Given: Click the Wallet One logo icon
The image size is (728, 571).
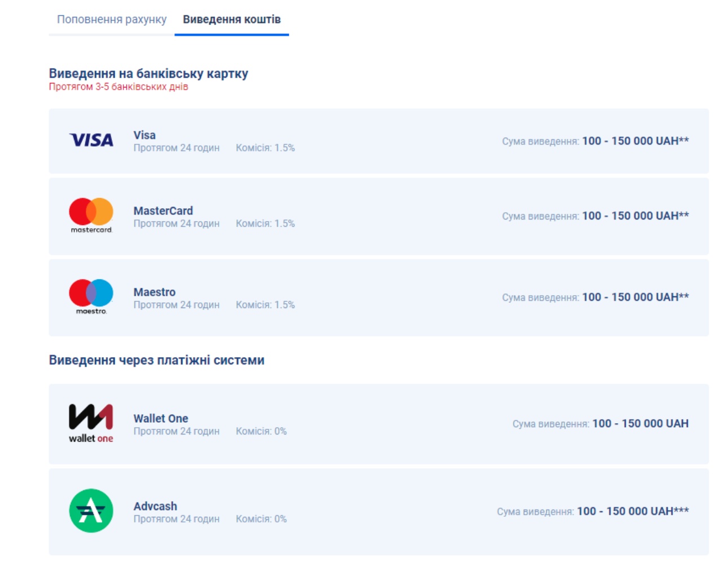Looking at the screenshot, I should click(91, 423).
